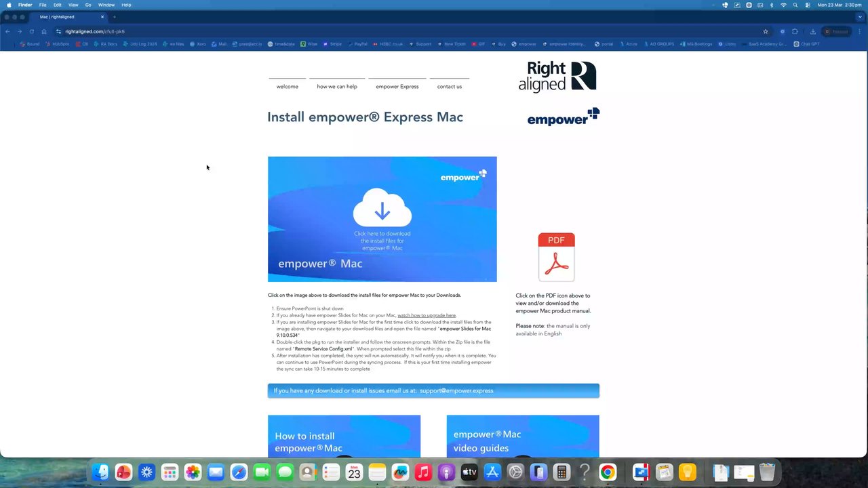Open Podcasts from the Dock
The height and width of the screenshot is (488, 868).
pyautogui.click(x=446, y=472)
